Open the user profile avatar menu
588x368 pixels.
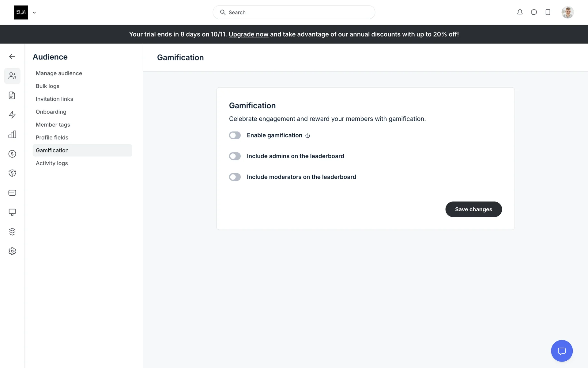click(x=567, y=12)
